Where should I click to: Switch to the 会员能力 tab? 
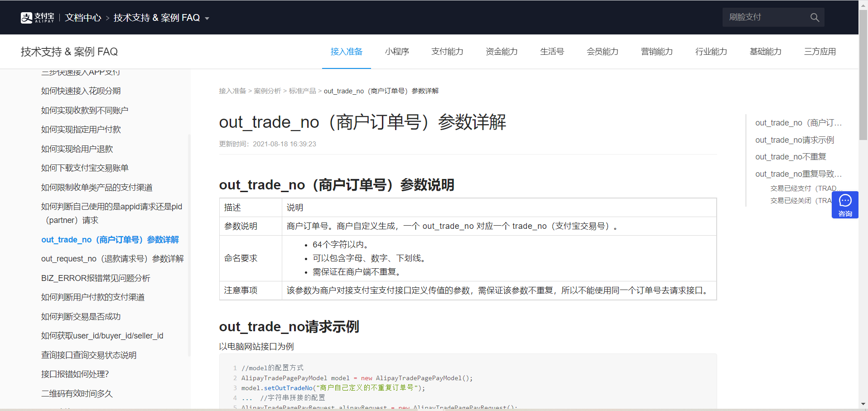tap(603, 52)
